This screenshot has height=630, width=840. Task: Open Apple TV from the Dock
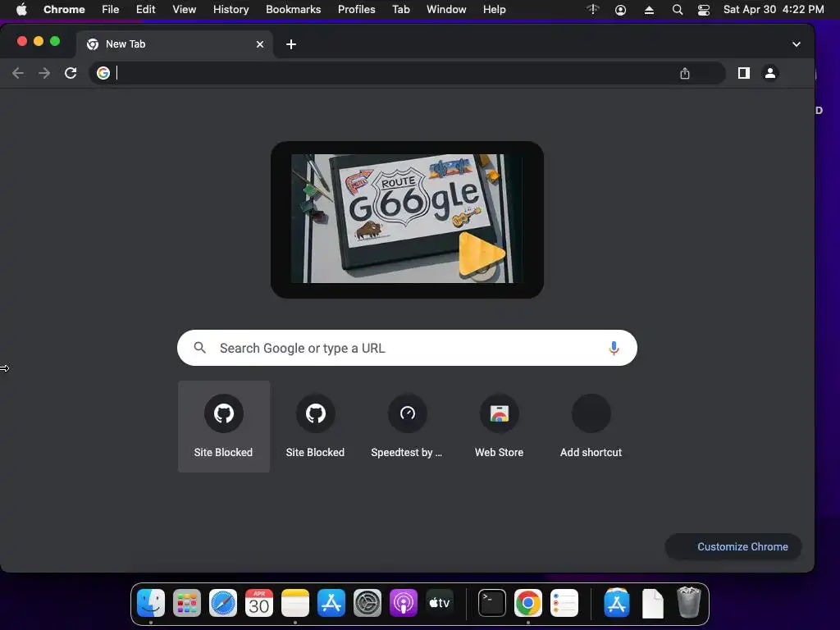coord(440,603)
